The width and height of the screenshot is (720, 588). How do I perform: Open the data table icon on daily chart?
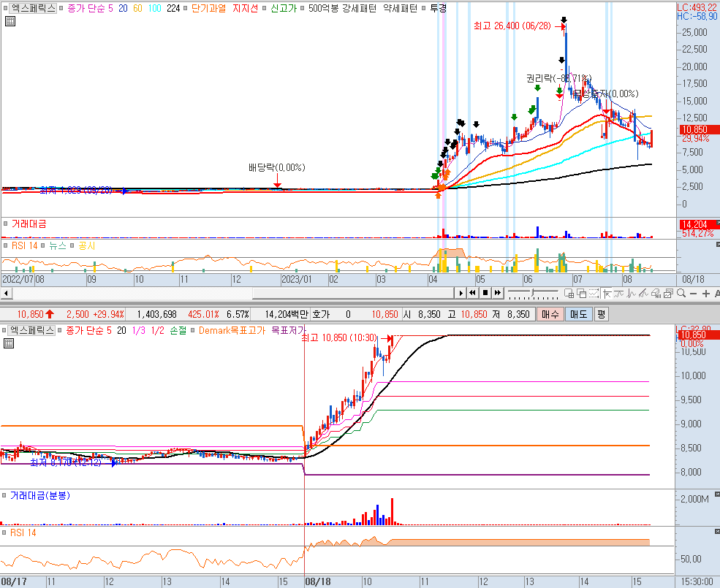(x=10, y=21)
